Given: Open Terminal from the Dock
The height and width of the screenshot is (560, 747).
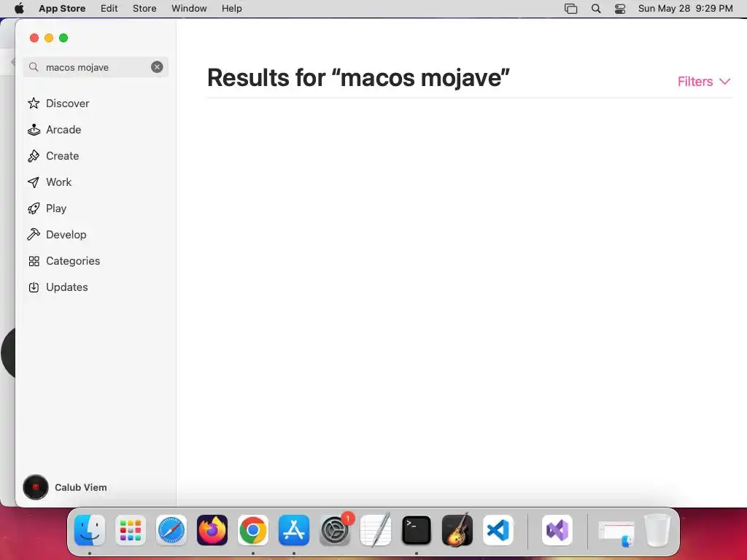Looking at the screenshot, I should point(417,530).
